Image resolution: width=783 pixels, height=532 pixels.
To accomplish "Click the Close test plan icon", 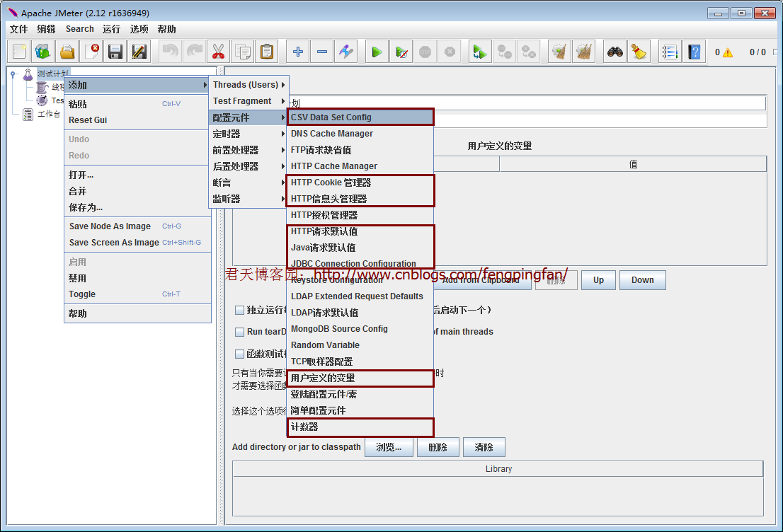I will [91, 52].
